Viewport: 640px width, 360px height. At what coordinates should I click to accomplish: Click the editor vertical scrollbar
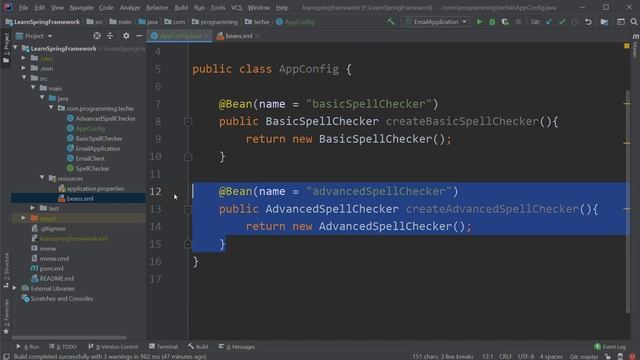[627, 202]
